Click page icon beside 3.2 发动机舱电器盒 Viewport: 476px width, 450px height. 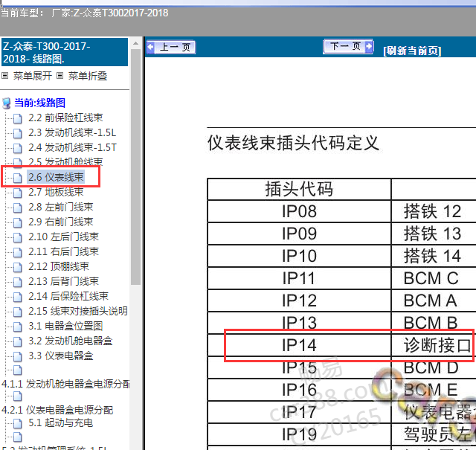pos(18,341)
